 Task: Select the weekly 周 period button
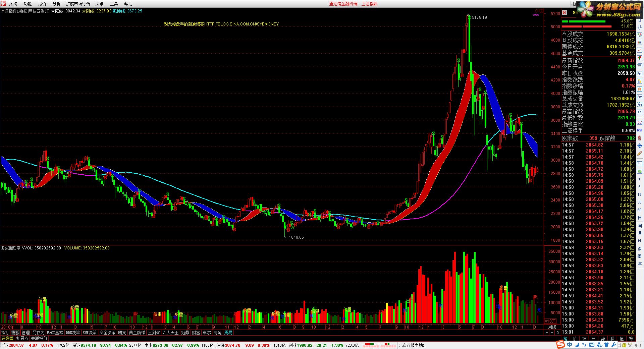coord(640,226)
